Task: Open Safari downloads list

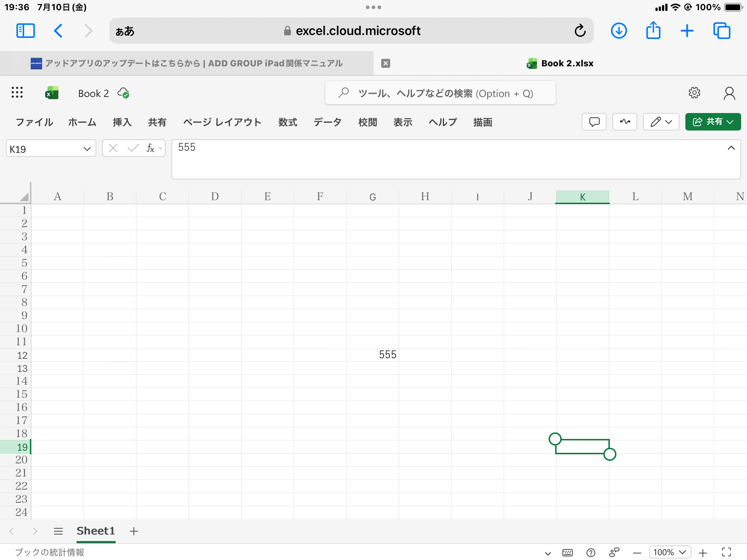Action: click(x=619, y=31)
